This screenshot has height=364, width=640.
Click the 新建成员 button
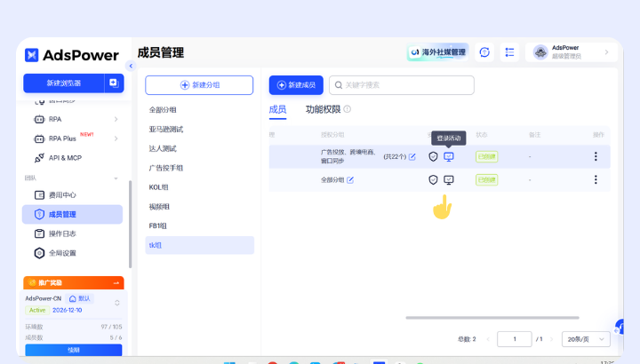tap(296, 85)
